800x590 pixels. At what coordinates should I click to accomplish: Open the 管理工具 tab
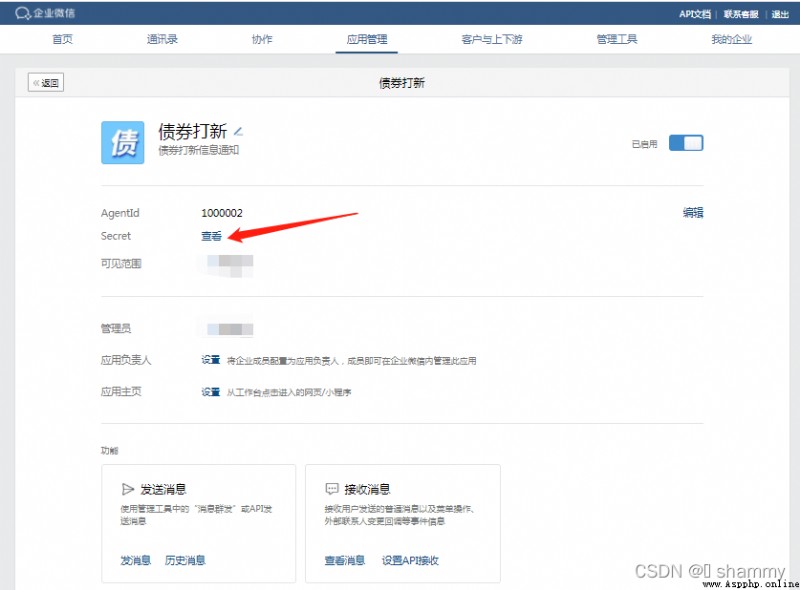[617, 39]
